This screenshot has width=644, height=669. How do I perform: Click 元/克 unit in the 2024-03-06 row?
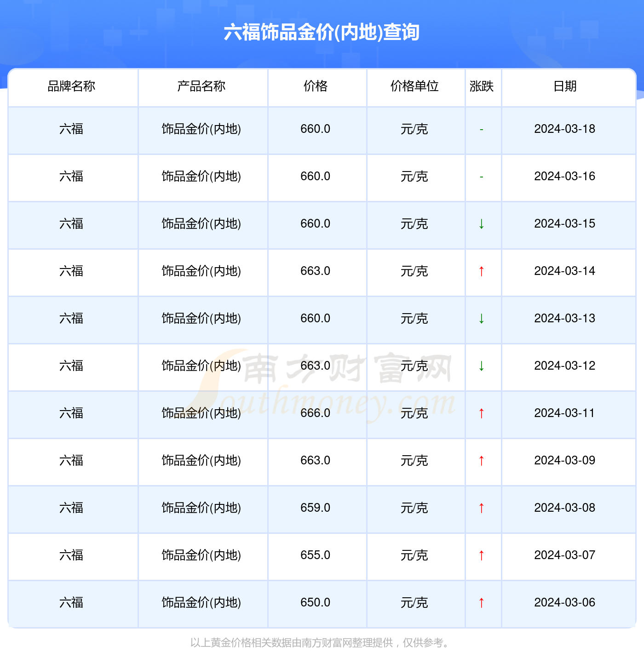(x=414, y=602)
